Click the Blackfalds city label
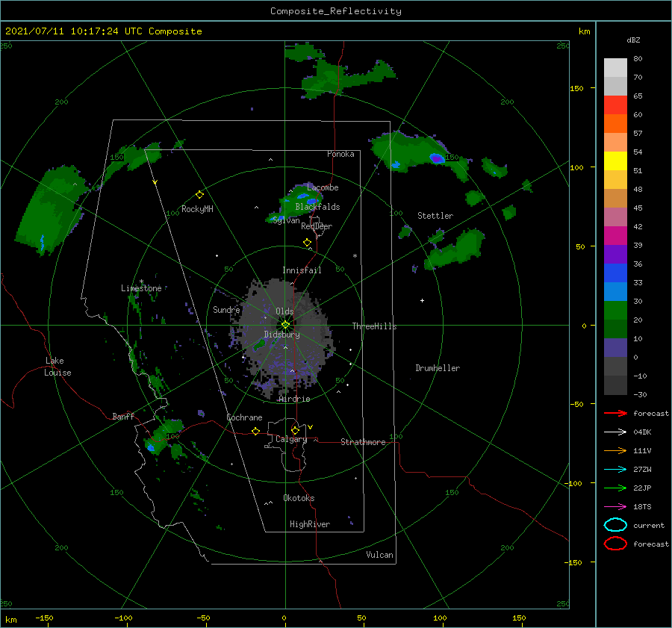 tap(317, 207)
